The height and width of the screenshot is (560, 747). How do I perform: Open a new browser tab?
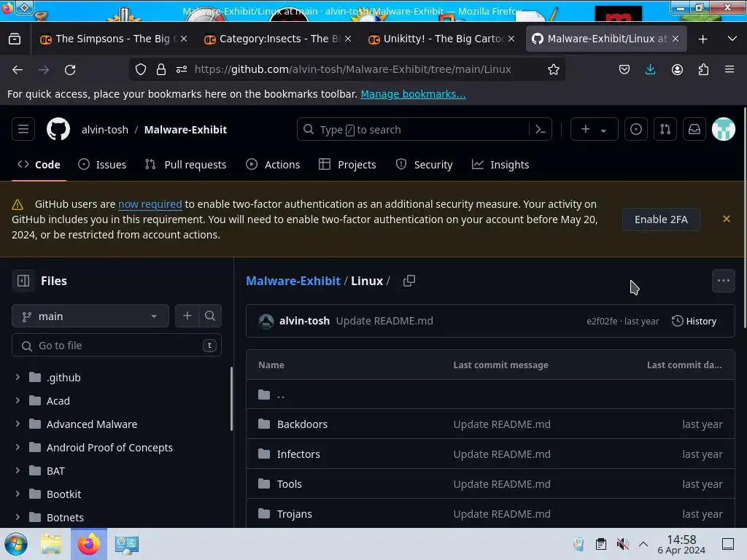[x=703, y=39]
